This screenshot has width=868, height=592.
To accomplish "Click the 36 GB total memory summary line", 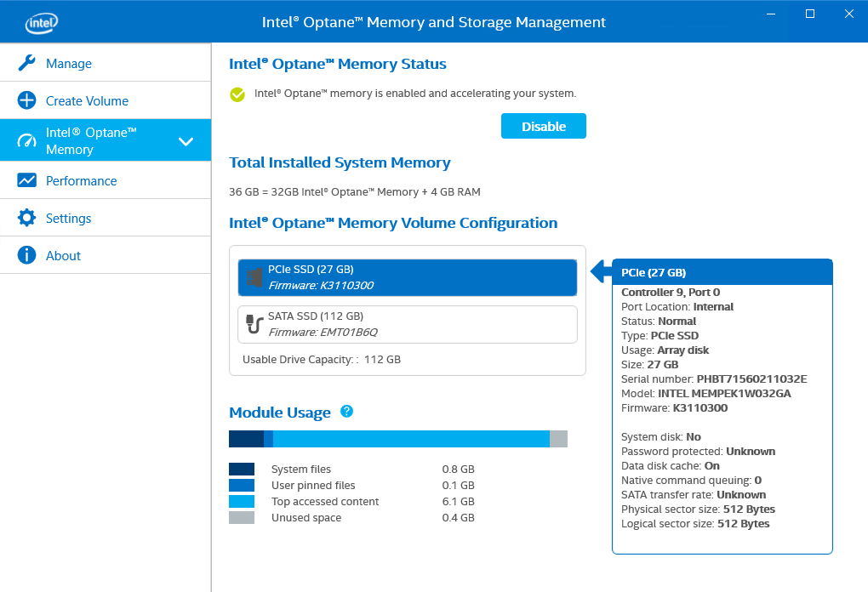I will [355, 192].
